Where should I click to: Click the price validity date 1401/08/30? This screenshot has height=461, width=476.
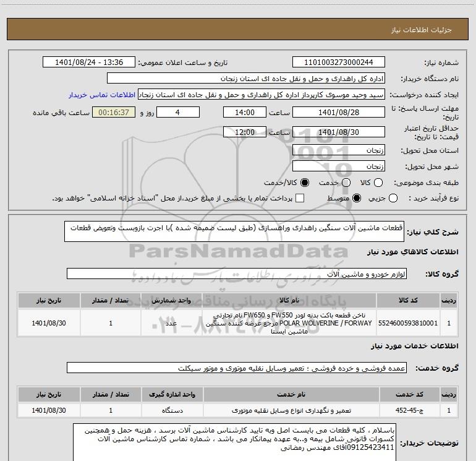pyautogui.click(x=339, y=132)
